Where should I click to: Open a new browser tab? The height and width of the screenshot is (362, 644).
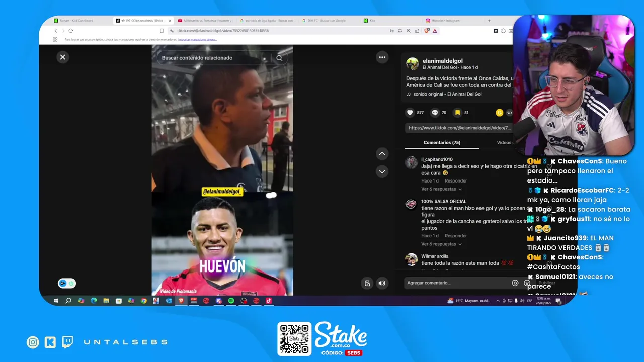click(489, 21)
